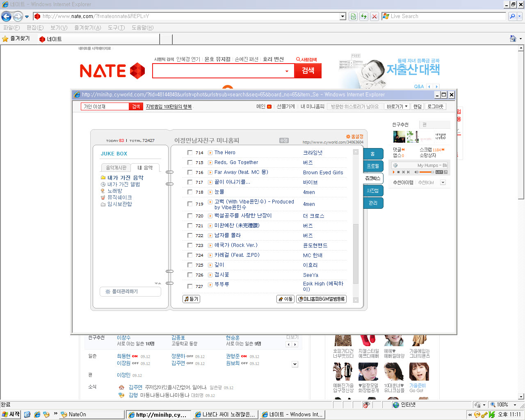Open the NATE search box dropdown arrow
The image size is (525, 420).
pos(287,71)
